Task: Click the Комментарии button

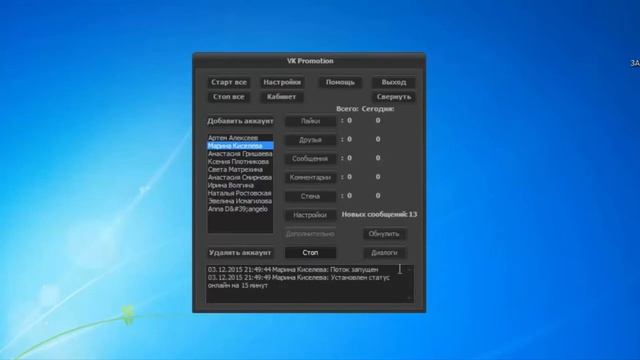Action: coord(310,178)
